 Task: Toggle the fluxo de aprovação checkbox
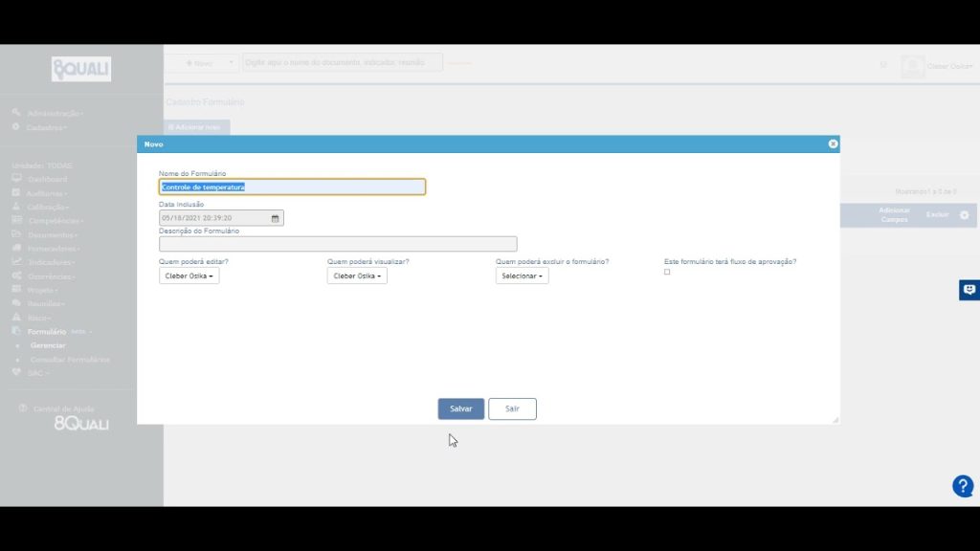tap(667, 273)
